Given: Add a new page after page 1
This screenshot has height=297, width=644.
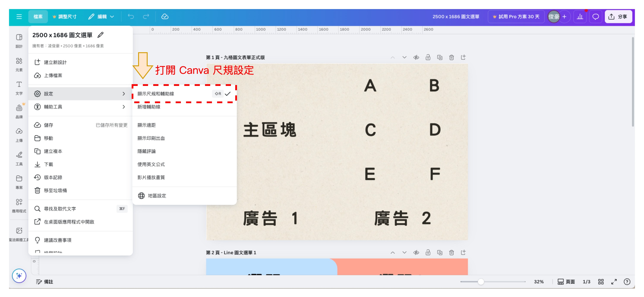Looking at the screenshot, I should click(x=463, y=57).
